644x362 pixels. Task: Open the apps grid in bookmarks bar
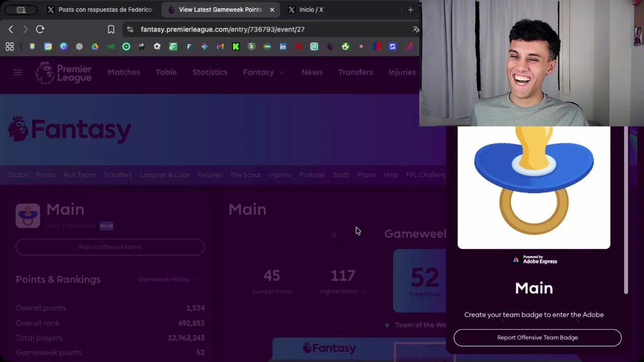click(x=10, y=47)
